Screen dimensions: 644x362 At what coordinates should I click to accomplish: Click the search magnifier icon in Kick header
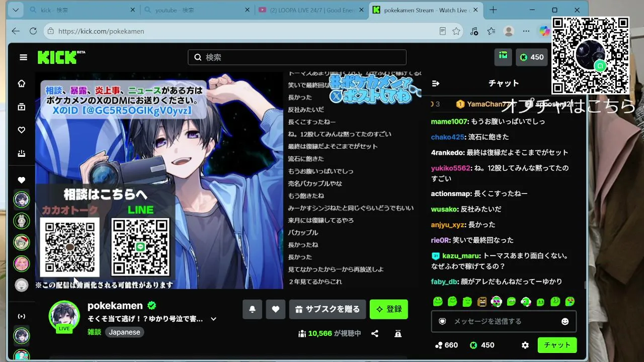point(198,57)
